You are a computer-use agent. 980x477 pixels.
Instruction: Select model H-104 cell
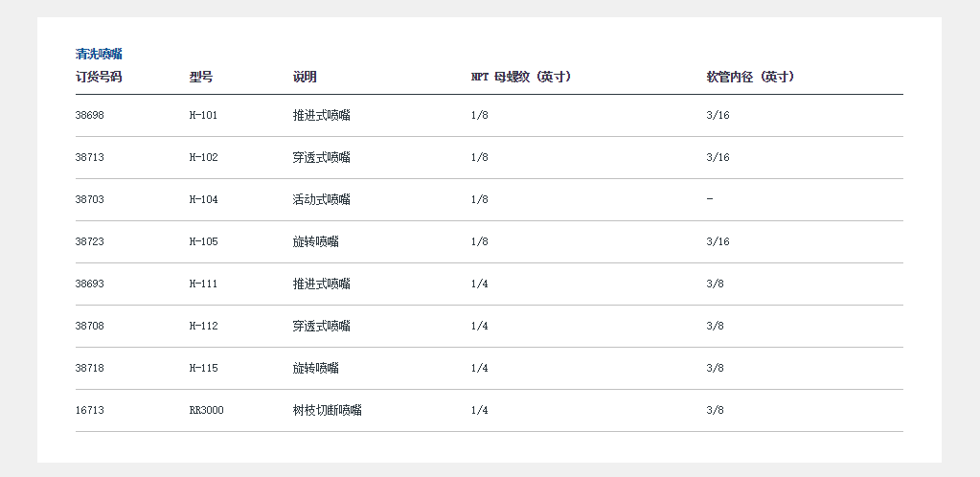(204, 200)
